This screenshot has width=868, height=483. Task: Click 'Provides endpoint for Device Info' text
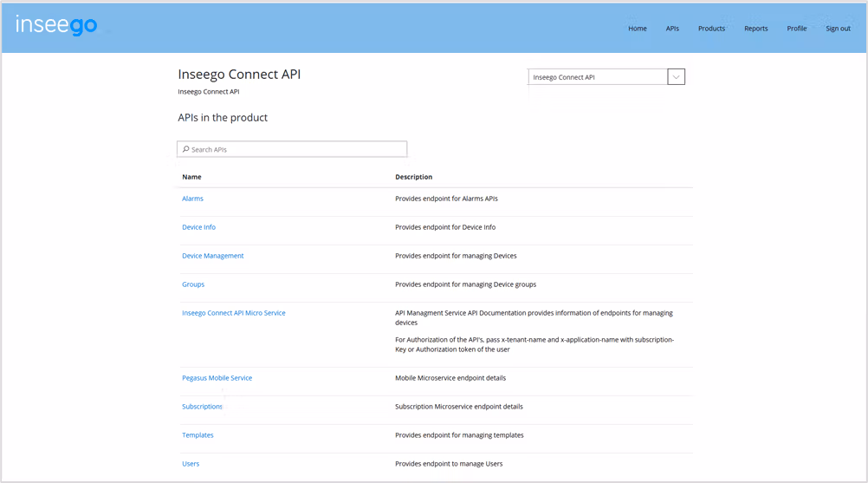445,227
